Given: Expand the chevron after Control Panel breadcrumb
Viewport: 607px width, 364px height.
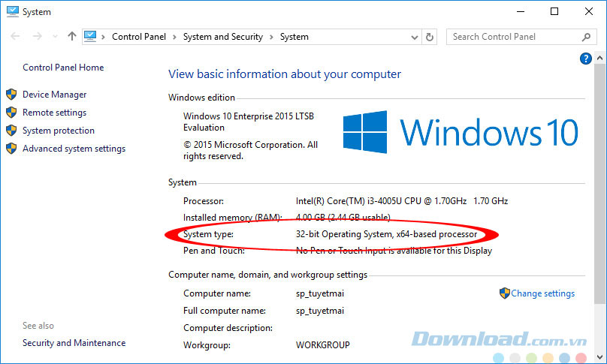Looking at the screenshot, I should coord(174,37).
